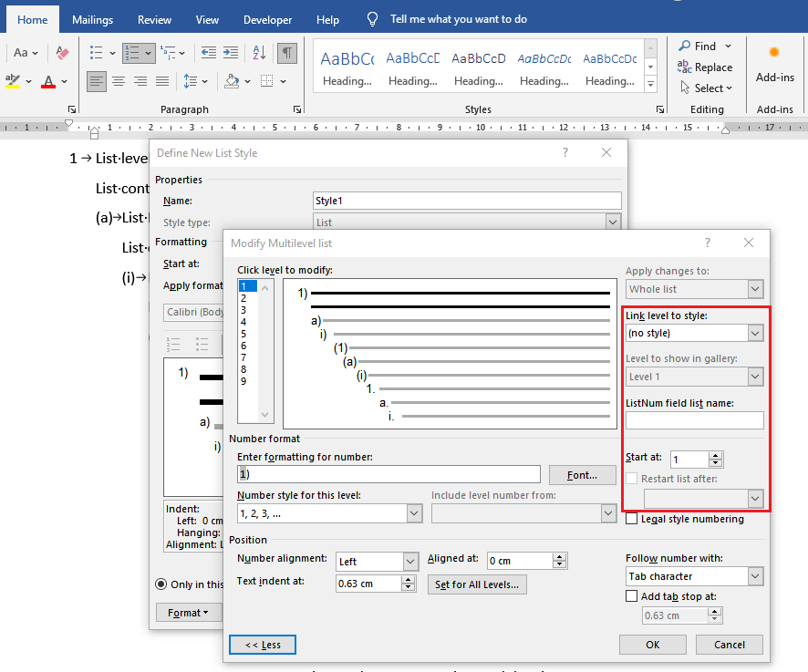Click the Name field in Define New List Style
Viewport: 808px width, 672px height.
[467, 201]
